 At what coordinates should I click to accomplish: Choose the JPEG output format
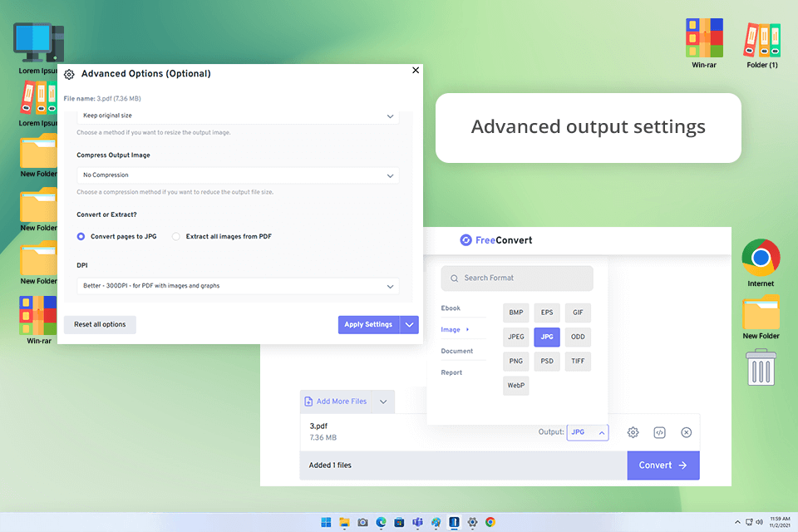coord(516,337)
